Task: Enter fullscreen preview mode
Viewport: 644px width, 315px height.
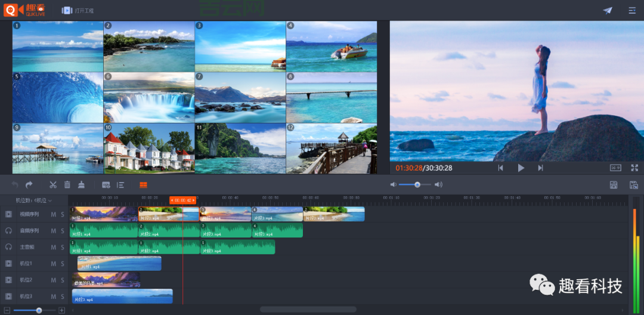Action: coord(634,168)
